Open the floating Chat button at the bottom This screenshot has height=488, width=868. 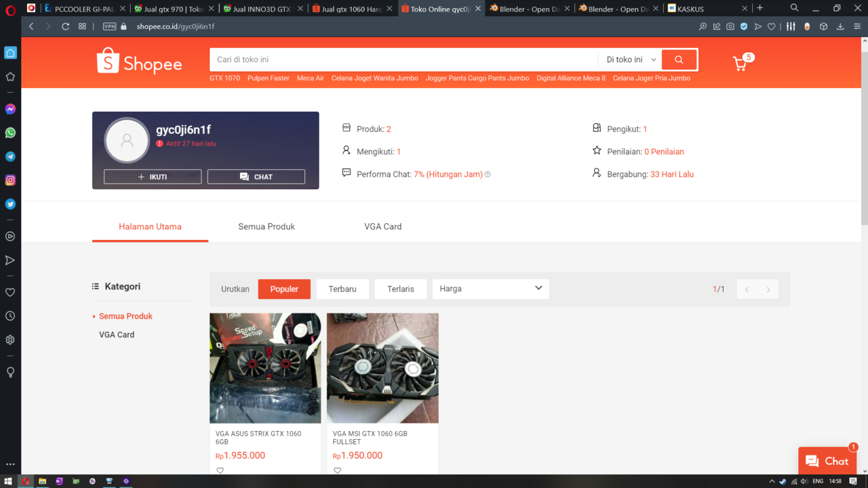click(x=827, y=461)
